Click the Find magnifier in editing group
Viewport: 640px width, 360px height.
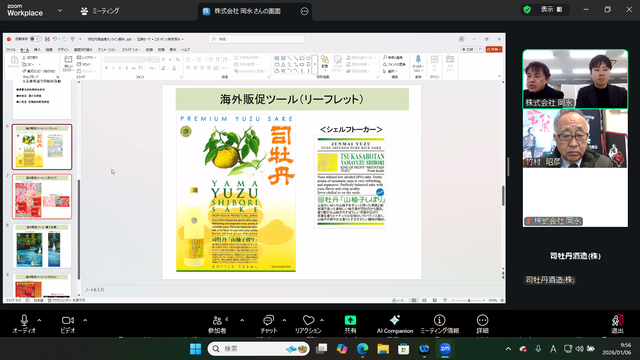click(x=385, y=58)
